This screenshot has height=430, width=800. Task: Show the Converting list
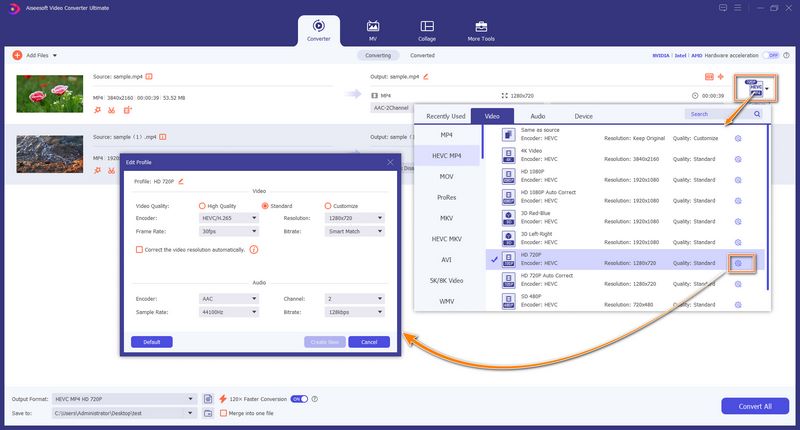pyautogui.click(x=378, y=55)
